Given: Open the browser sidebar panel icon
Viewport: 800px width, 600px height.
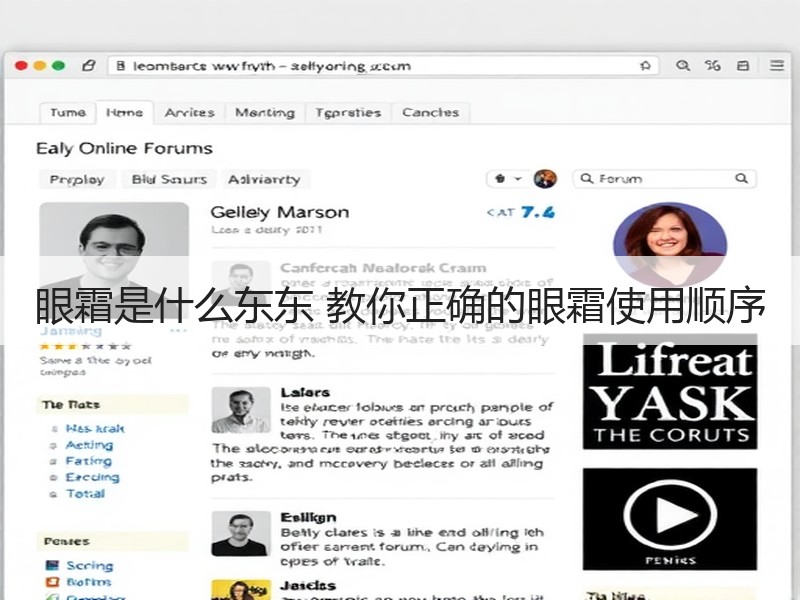Looking at the screenshot, I should [743, 65].
